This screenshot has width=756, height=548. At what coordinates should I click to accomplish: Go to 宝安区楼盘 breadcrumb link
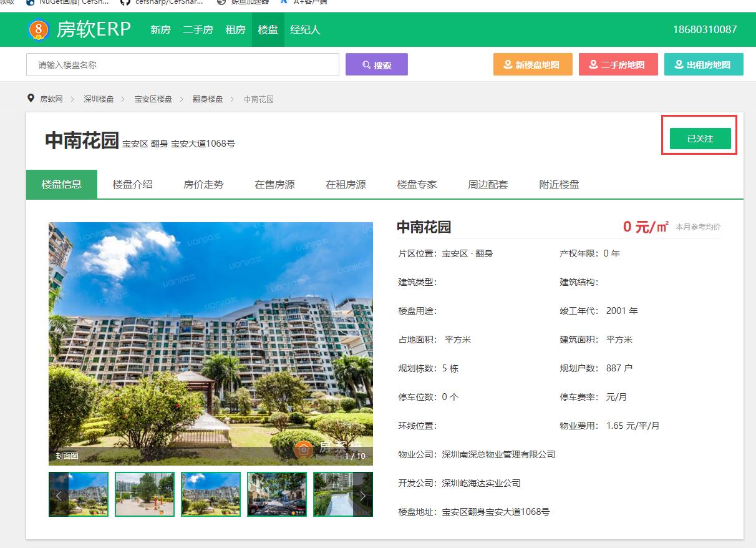click(x=153, y=99)
